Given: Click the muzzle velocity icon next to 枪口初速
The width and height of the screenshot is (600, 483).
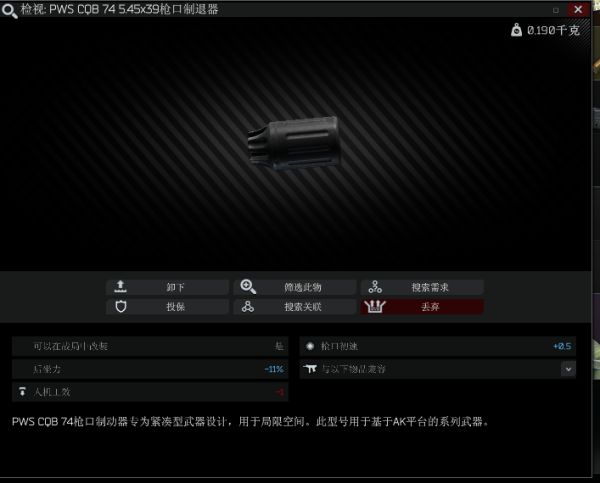Looking at the screenshot, I should (x=310, y=346).
